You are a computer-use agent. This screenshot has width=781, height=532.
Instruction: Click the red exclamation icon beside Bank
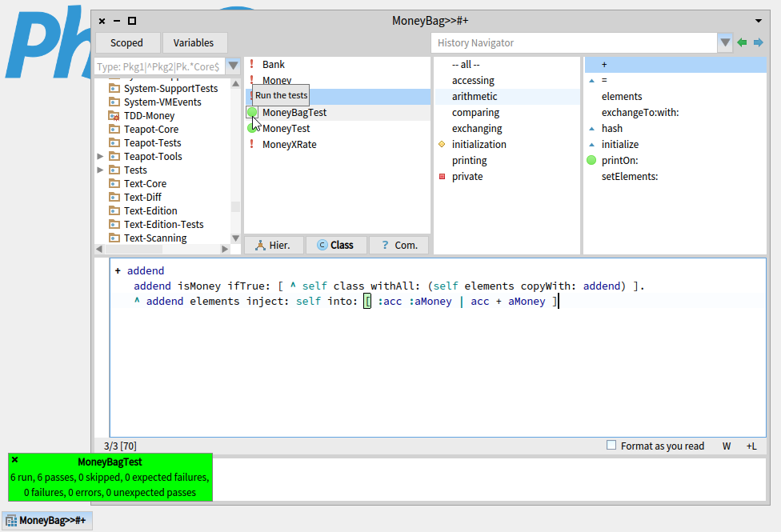point(252,64)
